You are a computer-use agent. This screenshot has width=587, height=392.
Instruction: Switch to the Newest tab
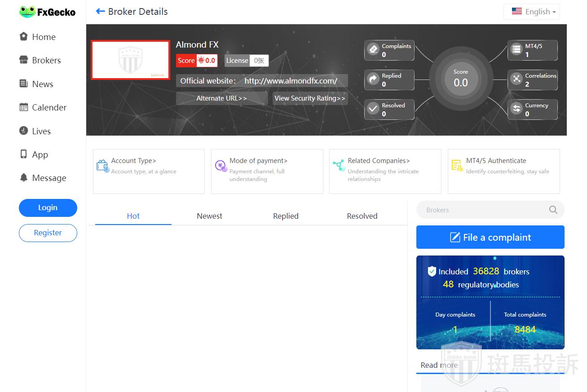(x=209, y=216)
